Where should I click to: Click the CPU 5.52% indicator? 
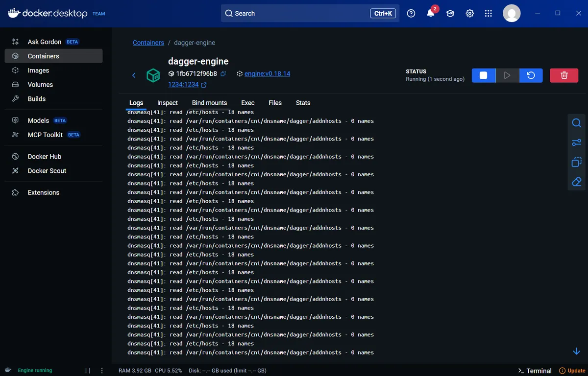point(169,371)
